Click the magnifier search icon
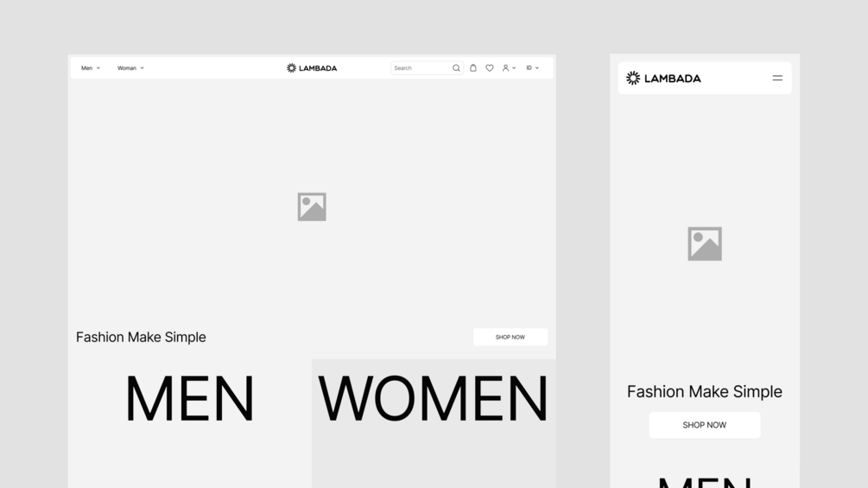The width and height of the screenshot is (868, 488). (456, 68)
